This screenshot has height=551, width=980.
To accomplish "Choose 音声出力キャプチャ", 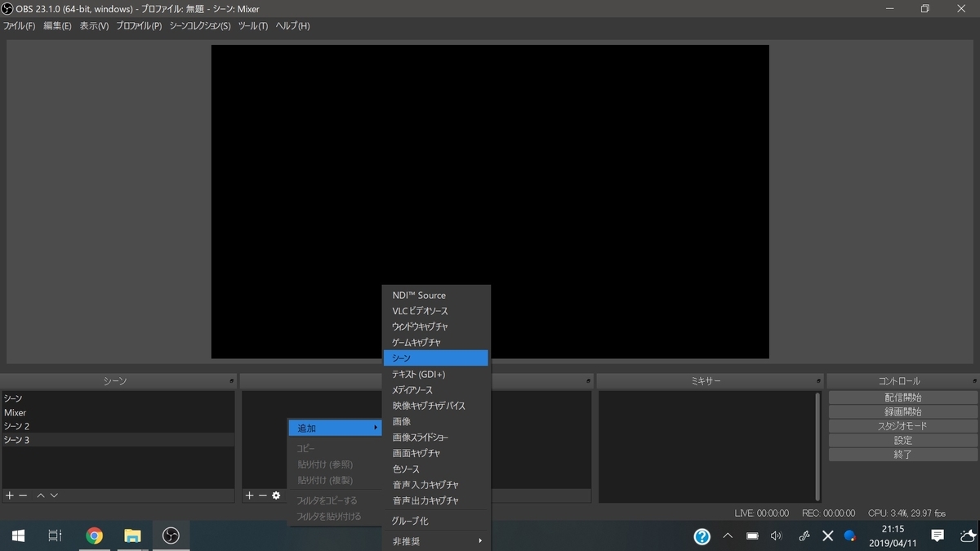I will [x=436, y=500].
